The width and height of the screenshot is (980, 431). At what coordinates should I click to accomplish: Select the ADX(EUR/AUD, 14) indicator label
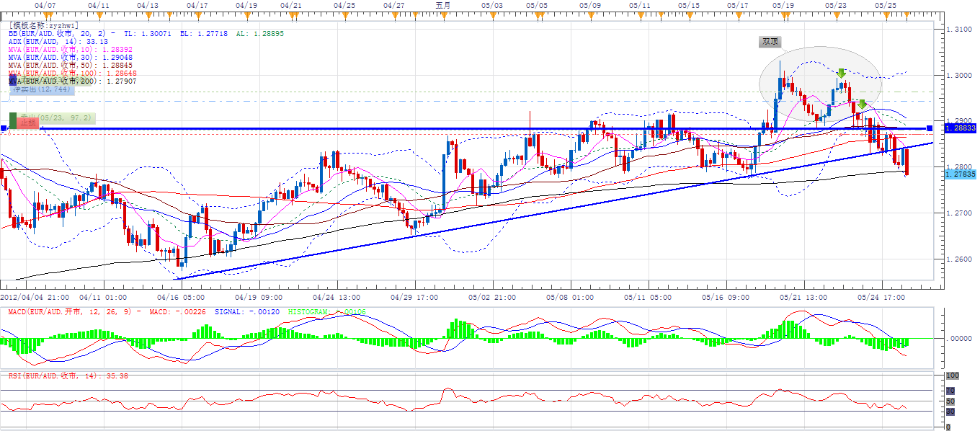50,42
